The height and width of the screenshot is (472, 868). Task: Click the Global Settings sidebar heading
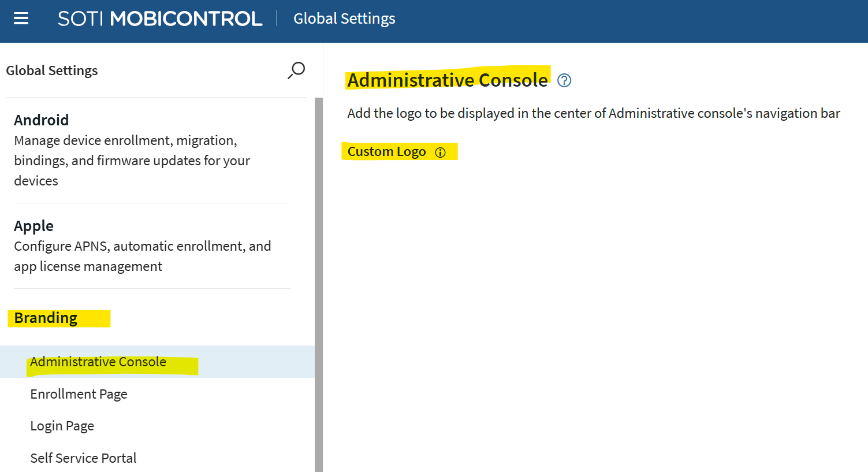[x=52, y=70]
